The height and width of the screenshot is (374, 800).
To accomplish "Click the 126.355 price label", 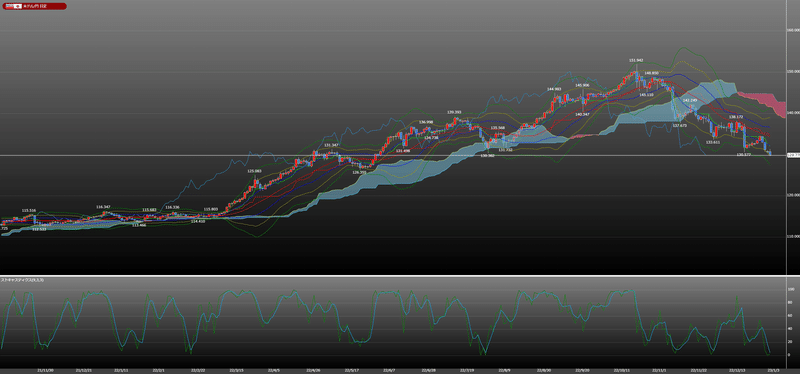I will click(x=359, y=172).
